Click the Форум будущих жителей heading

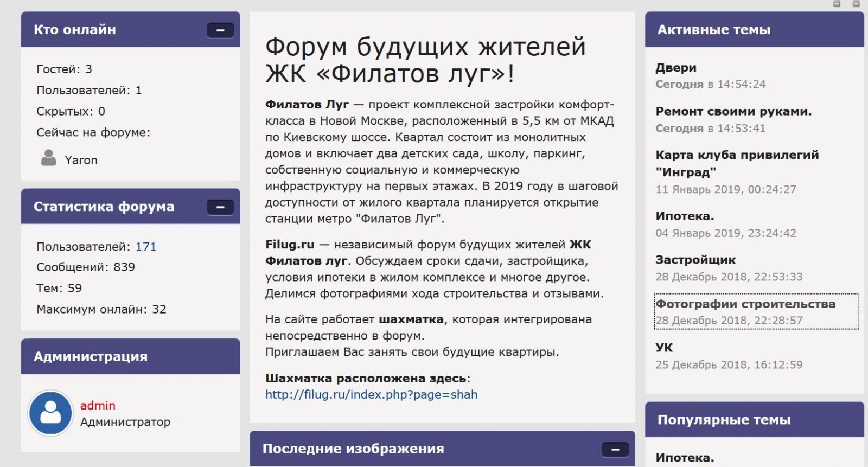click(x=426, y=60)
